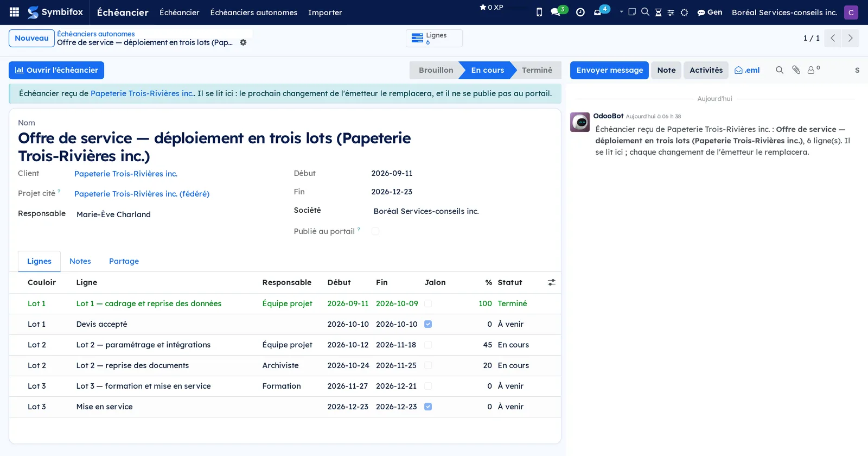Toggle Jalon checkbox for Mise en service row

click(x=428, y=407)
